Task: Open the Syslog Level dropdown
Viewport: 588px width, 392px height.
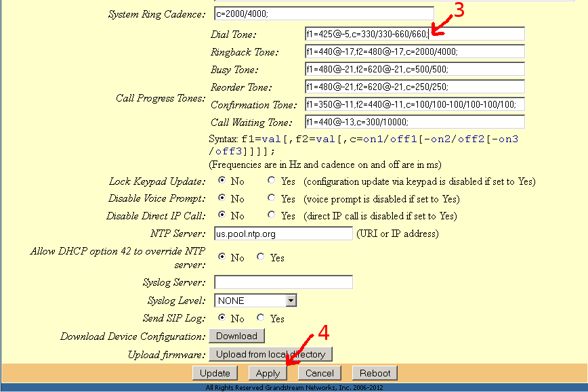Action: 255,301
